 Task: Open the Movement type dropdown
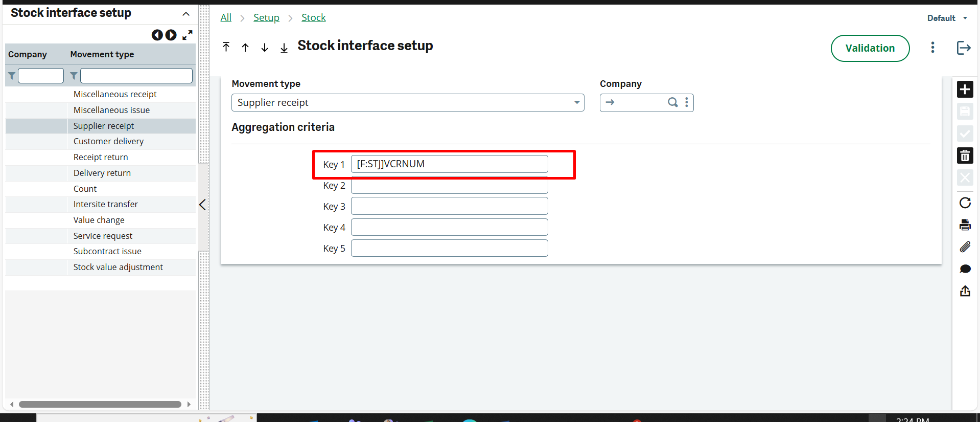click(x=576, y=102)
